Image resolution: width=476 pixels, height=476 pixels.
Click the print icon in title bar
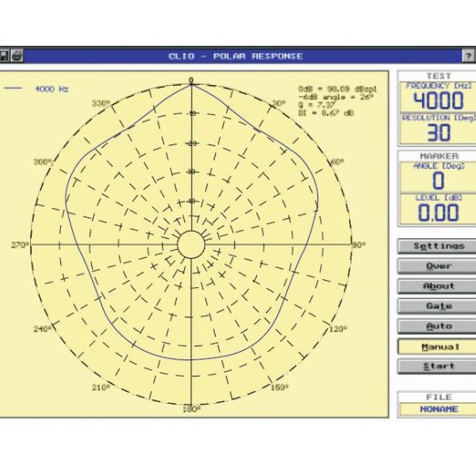17,56
